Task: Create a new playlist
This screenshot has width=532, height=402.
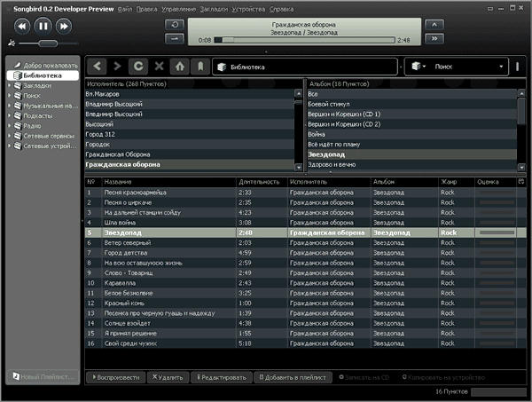Action: point(43,376)
